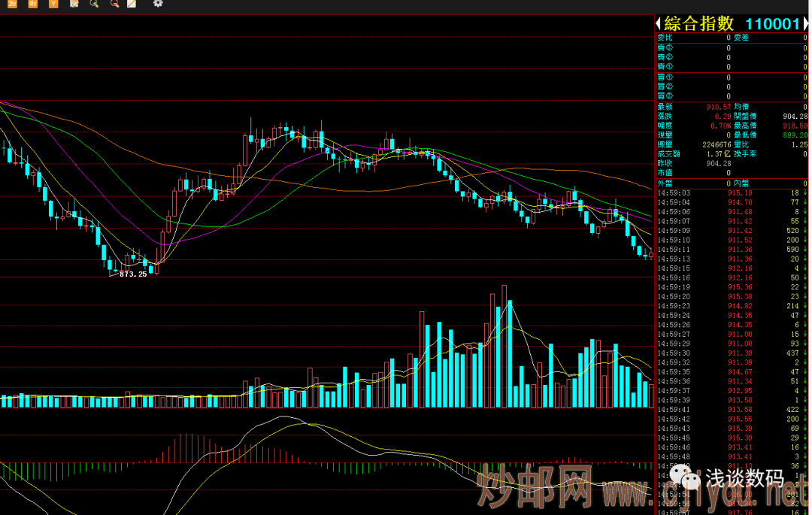Click the 最低價 value 899.20
This screenshot has height=515, width=812.
pyautogui.click(x=795, y=135)
